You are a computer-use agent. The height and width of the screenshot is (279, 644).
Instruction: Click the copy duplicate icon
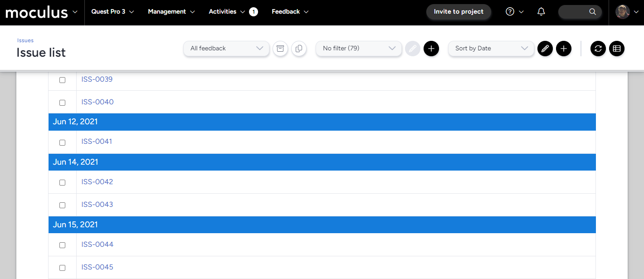[298, 49]
